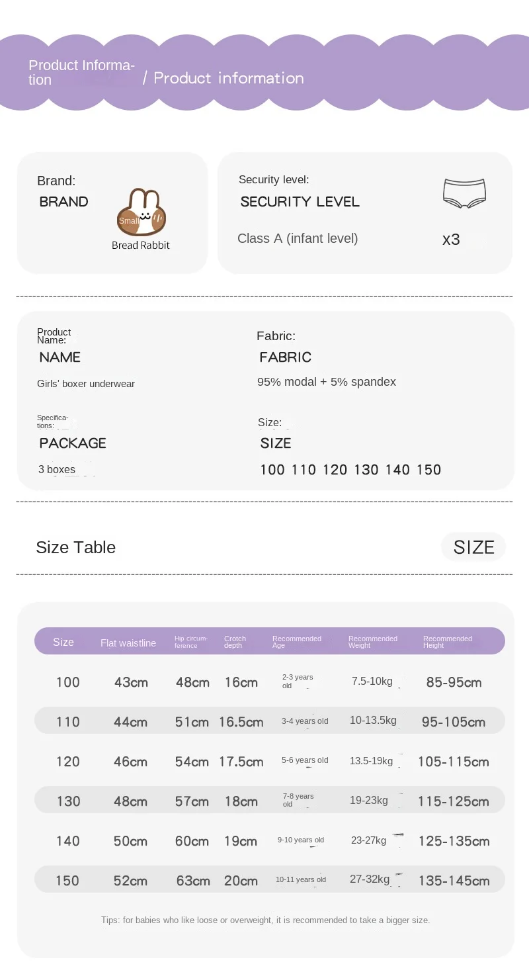Click the tips note about bigger size
This screenshot has height=980, width=529.
[266, 920]
